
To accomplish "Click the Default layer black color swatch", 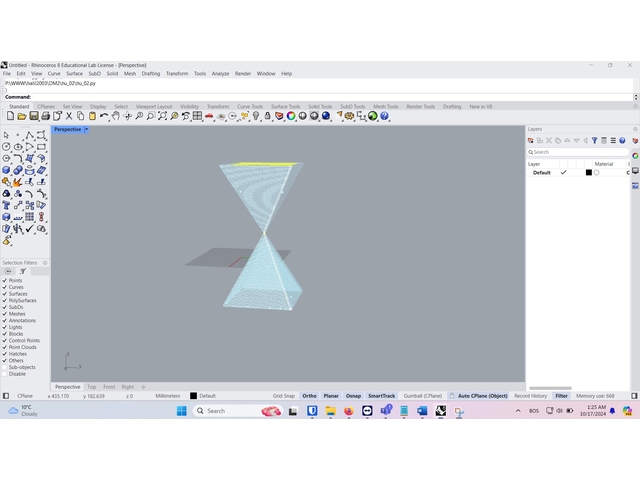I will click(588, 172).
